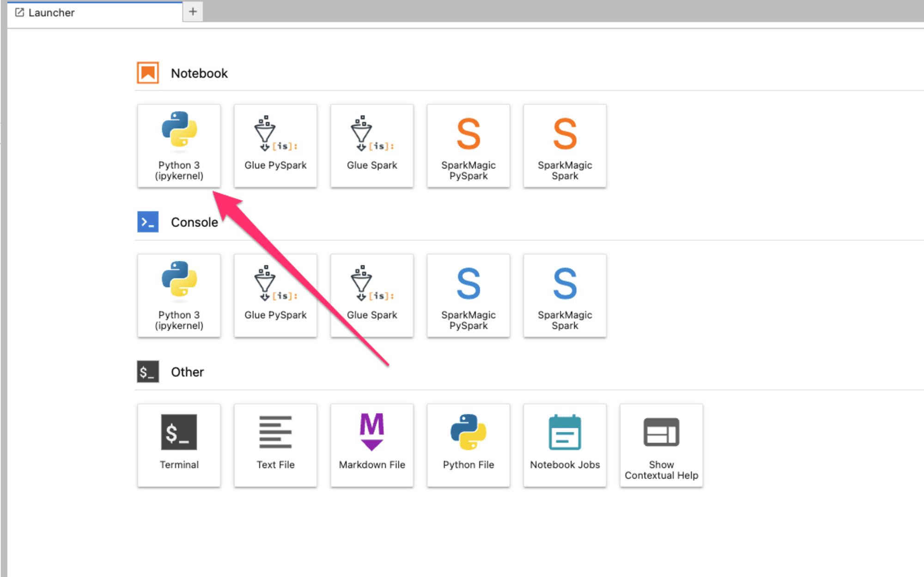Start a Glue Spark console
Screen dimensions: 924x577
point(372,295)
